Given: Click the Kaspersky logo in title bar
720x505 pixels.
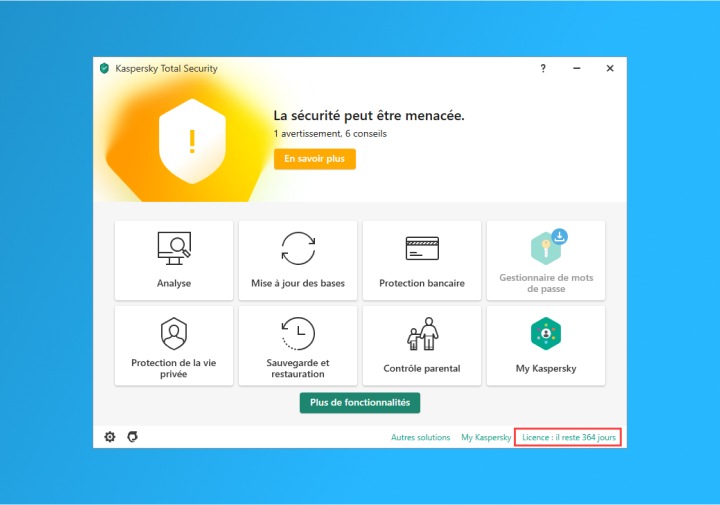Looking at the screenshot, I should point(104,69).
